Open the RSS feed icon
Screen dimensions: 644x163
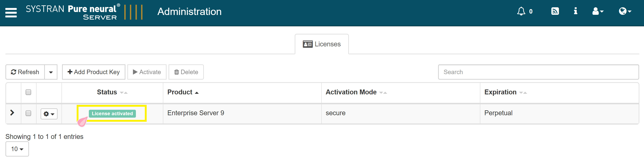555,12
